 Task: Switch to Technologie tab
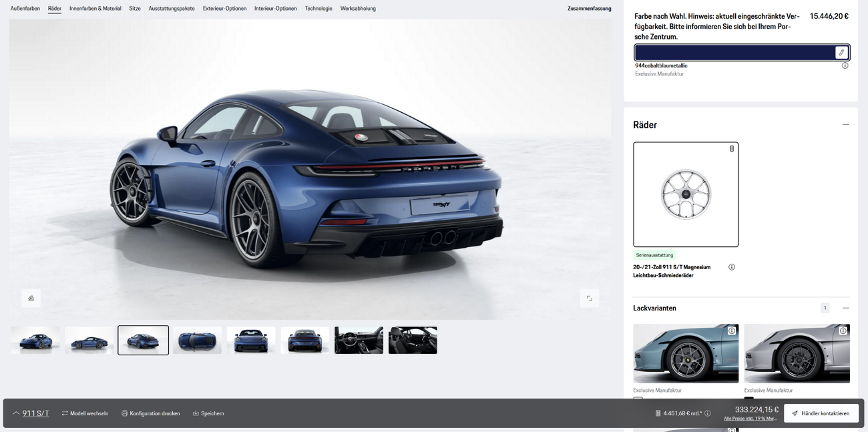tap(318, 9)
